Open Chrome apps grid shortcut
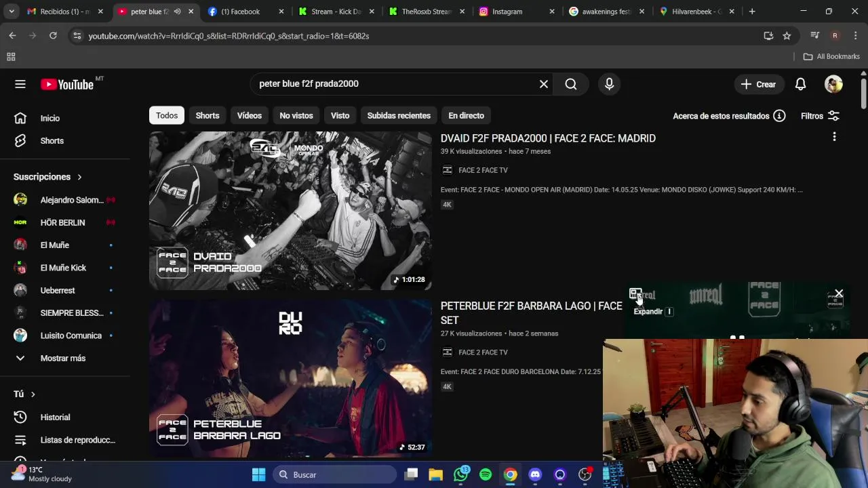The image size is (868, 488). point(11,57)
